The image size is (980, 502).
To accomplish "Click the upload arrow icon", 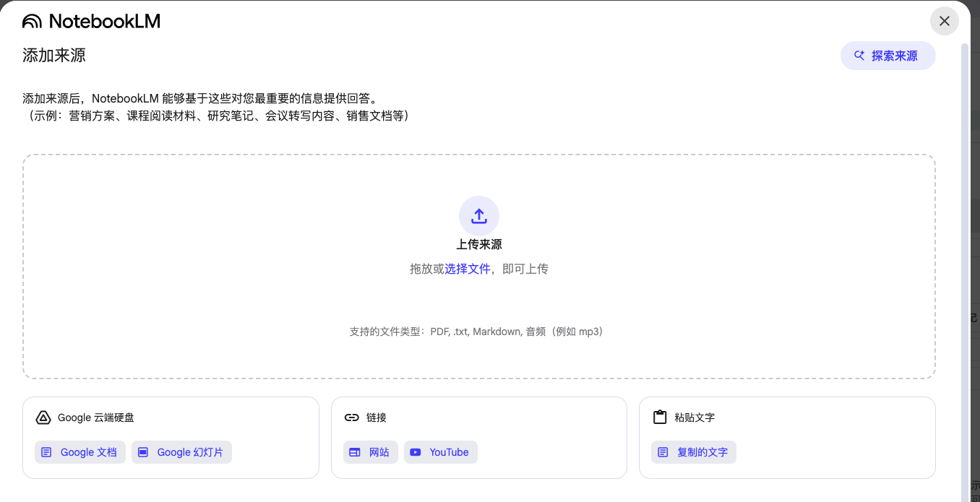I will coord(479,216).
